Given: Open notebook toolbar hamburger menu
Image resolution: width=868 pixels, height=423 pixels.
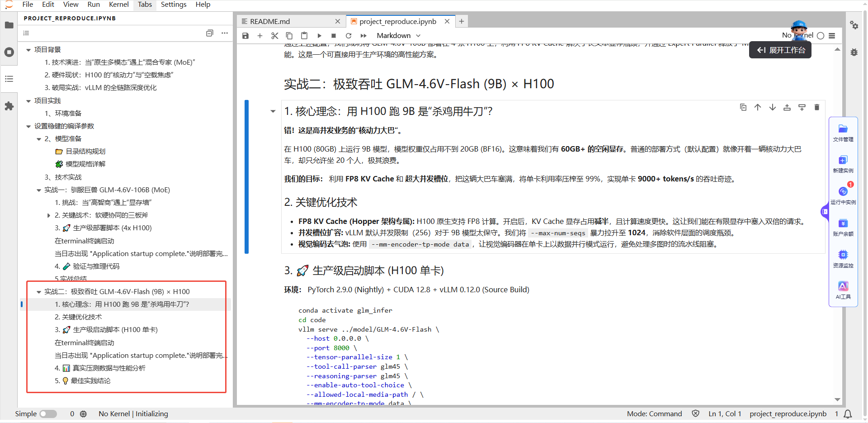Looking at the screenshot, I should [832, 36].
